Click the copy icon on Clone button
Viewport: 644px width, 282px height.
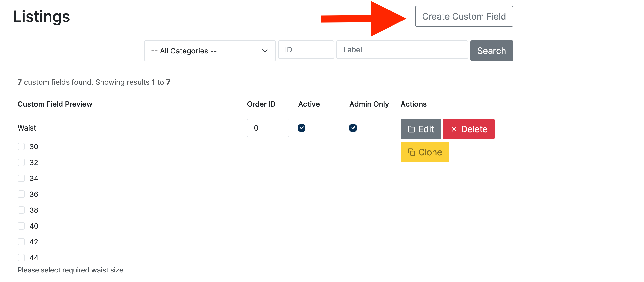[x=411, y=152]
